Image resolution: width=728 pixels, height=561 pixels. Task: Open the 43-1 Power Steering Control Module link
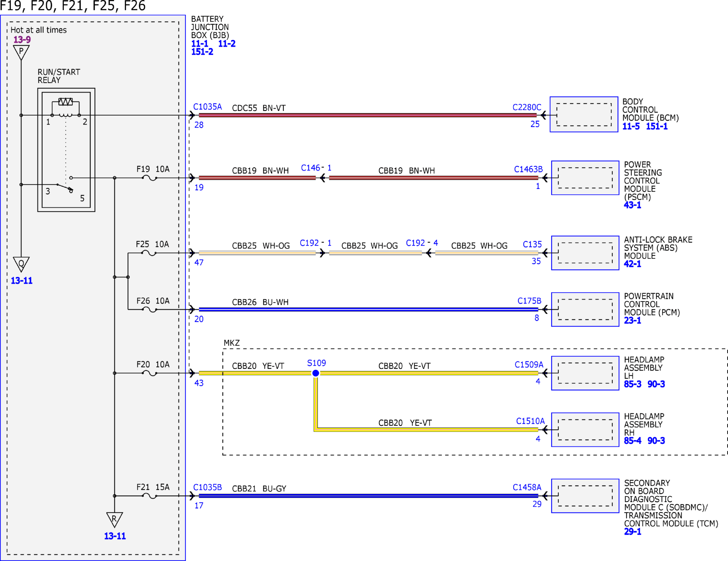(632, 205)
